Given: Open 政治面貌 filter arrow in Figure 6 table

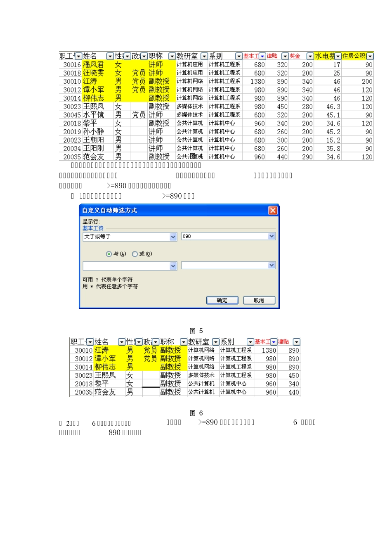Looking at the screenshot, I should tap(156, 342).
